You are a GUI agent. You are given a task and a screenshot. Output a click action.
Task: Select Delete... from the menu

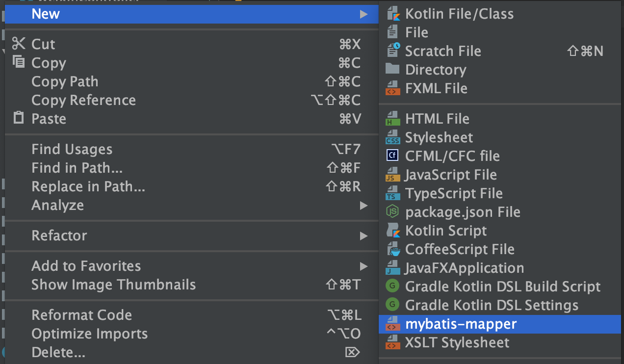point(58,352)
